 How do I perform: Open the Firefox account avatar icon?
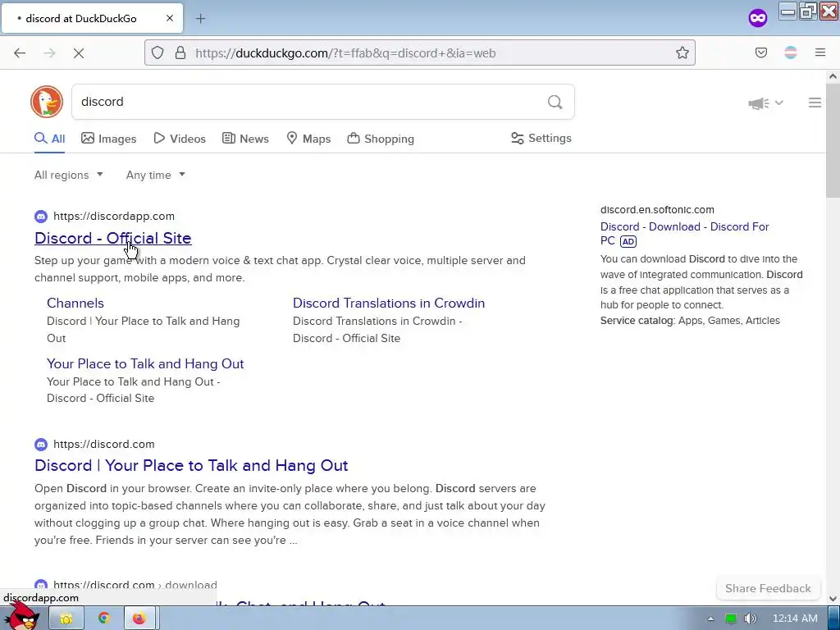click(x=790, y=52)
